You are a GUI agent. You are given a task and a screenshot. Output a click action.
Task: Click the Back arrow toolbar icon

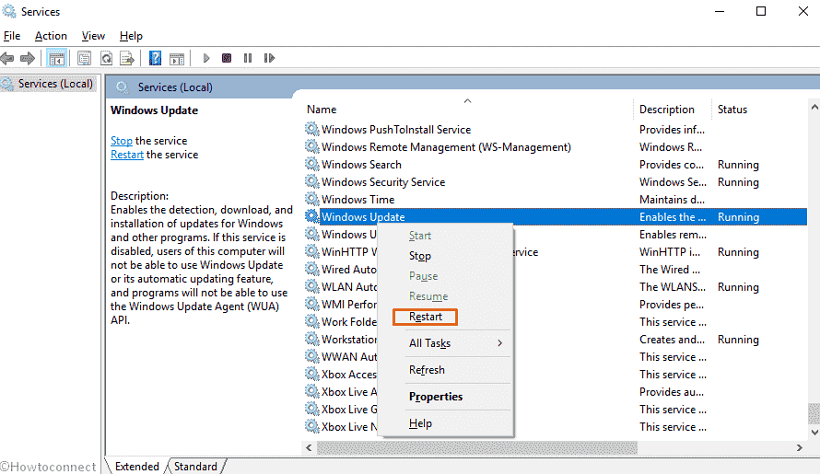[x=7, y=58]
